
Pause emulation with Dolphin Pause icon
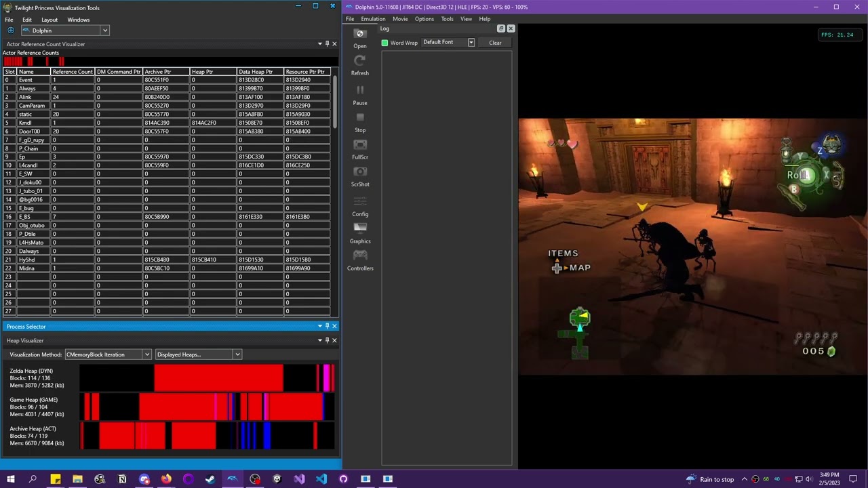point(360,90)
